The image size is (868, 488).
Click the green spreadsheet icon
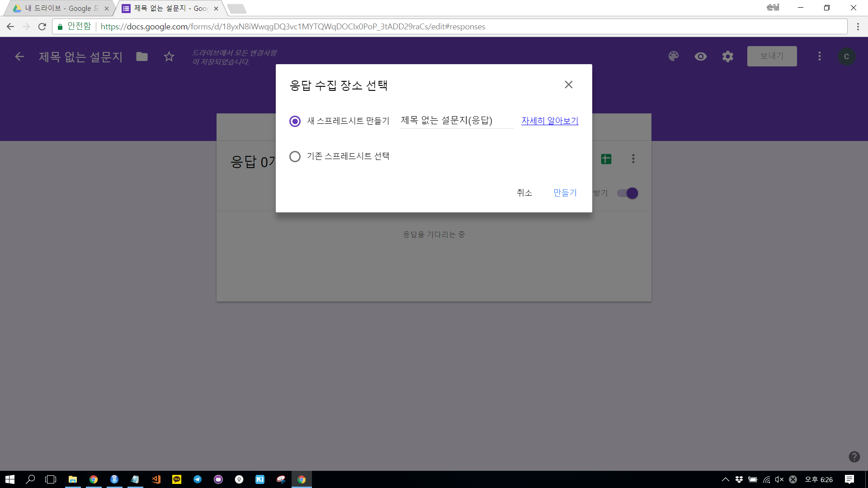coord(606,159)
